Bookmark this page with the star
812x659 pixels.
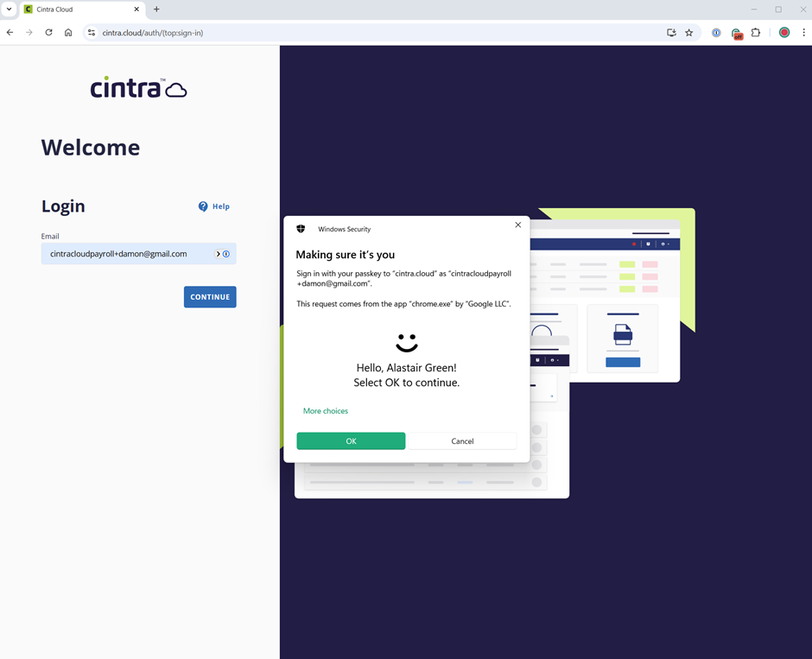689,33
